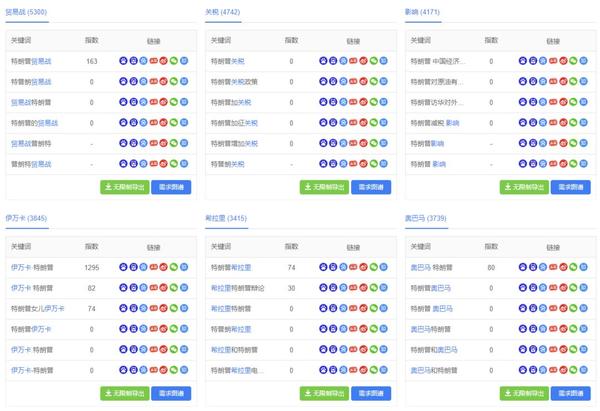
Task: Select the 希拉里 (3415) tab heading
Action: click(226, 218)
